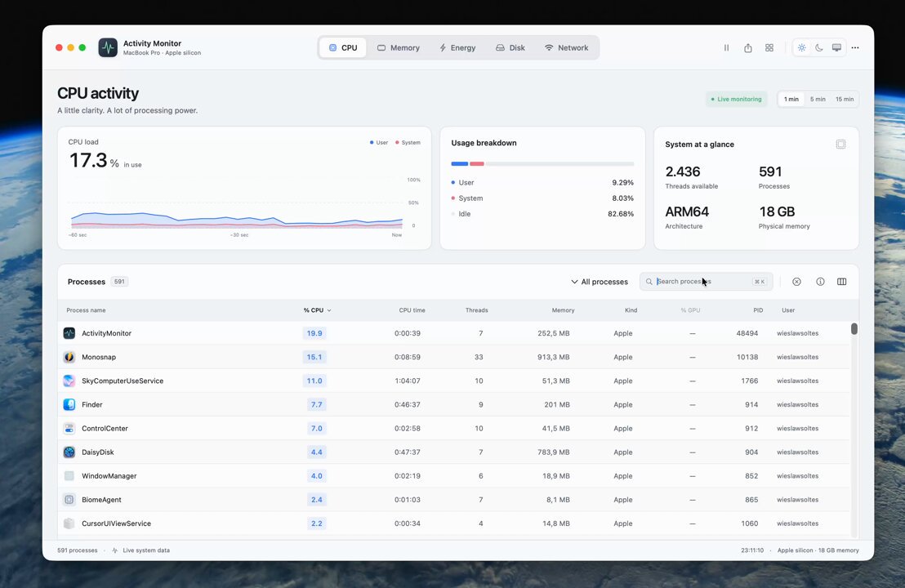Click the 18 GB physical memory value
Screen dimensions: 905x588
pos(777,212)
